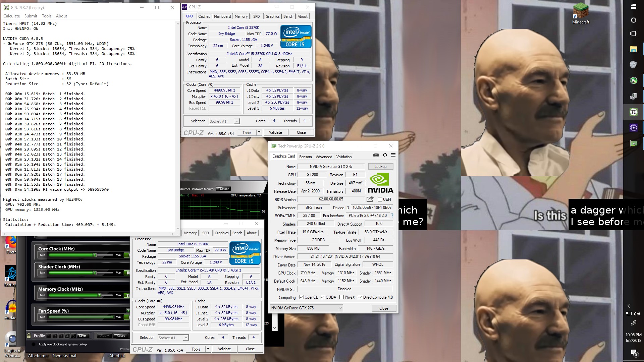Show hidden tray icons chevron
Image resolution: width=644 pixels, height=362 pixels.
(x=629, y=306)
